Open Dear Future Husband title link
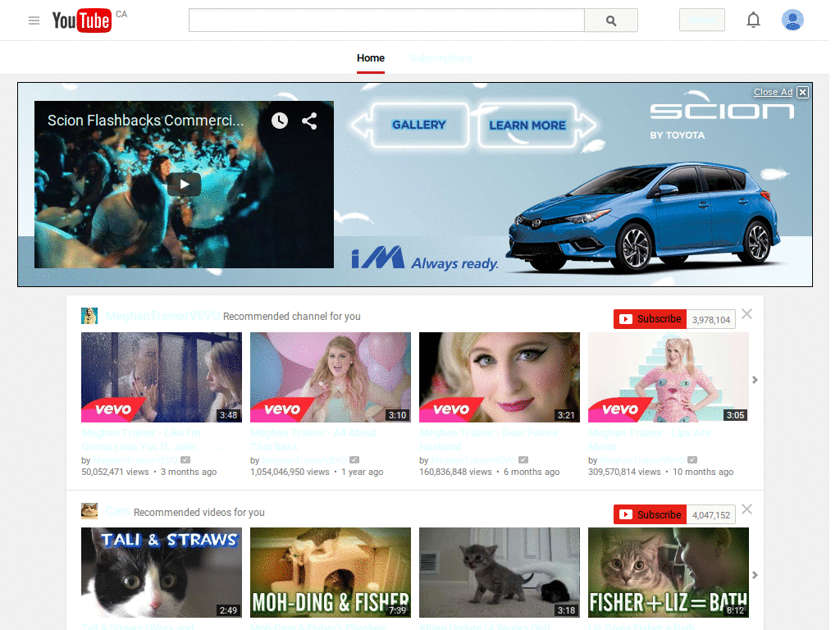Viewport: 840px width, 630px height. coord(489,440)
